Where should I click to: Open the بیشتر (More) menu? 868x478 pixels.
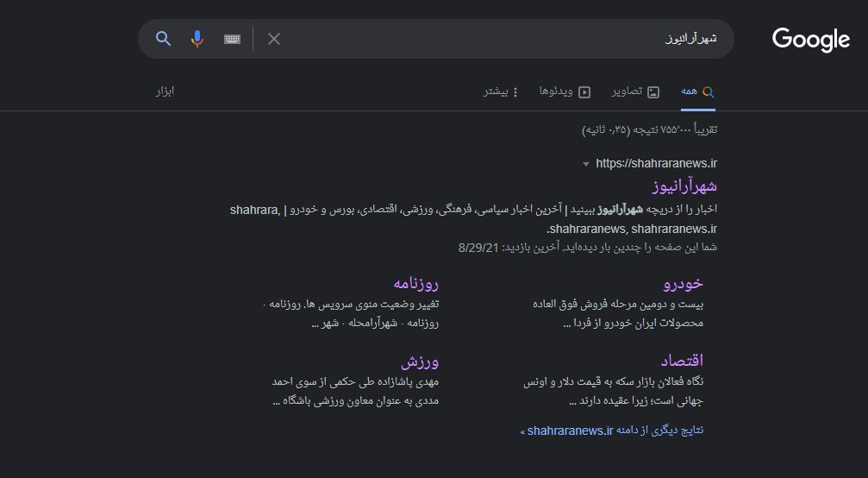501,91
